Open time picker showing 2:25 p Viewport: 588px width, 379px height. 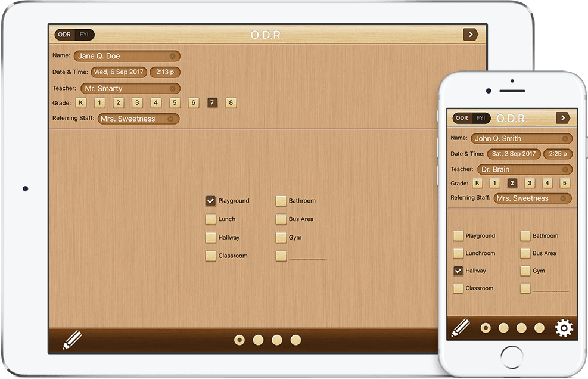coord(558,154)
